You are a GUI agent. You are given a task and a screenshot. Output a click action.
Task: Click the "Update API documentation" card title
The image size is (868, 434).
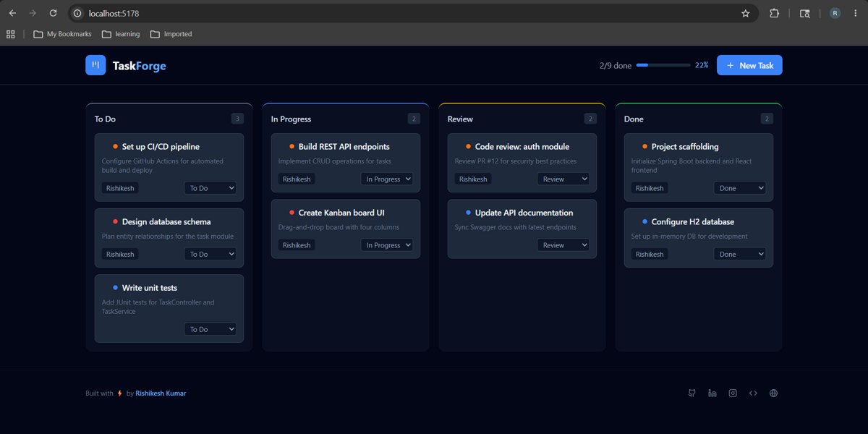pyautogui.click(x=524, y=213)
